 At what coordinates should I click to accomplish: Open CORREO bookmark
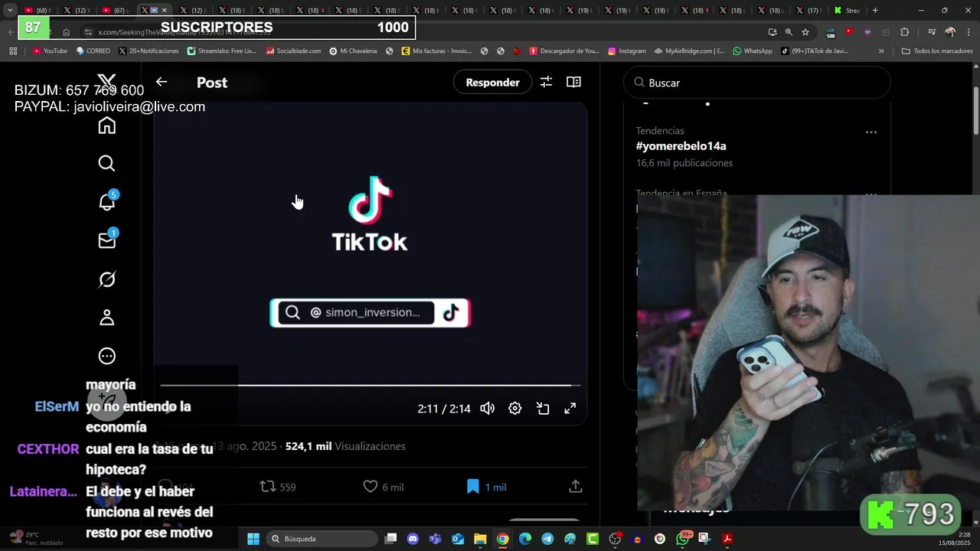click(x=93, y=51)
